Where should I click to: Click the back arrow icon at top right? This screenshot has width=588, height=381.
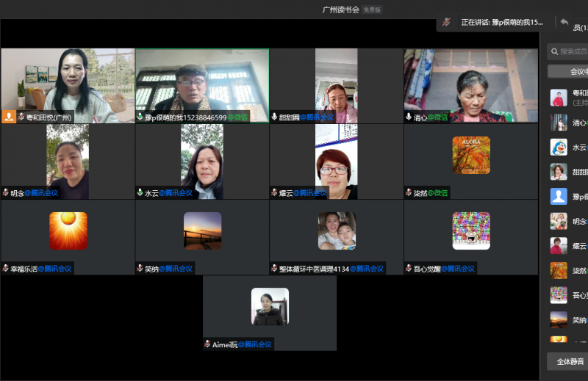564,23
